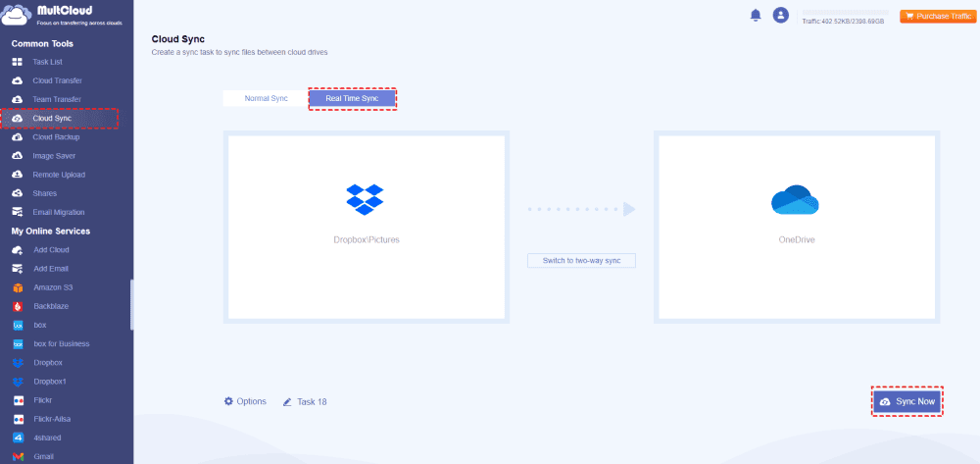Screen dimensions: 980x464
Task: Click the sidebar scrollbar
Action: [131, 304]
